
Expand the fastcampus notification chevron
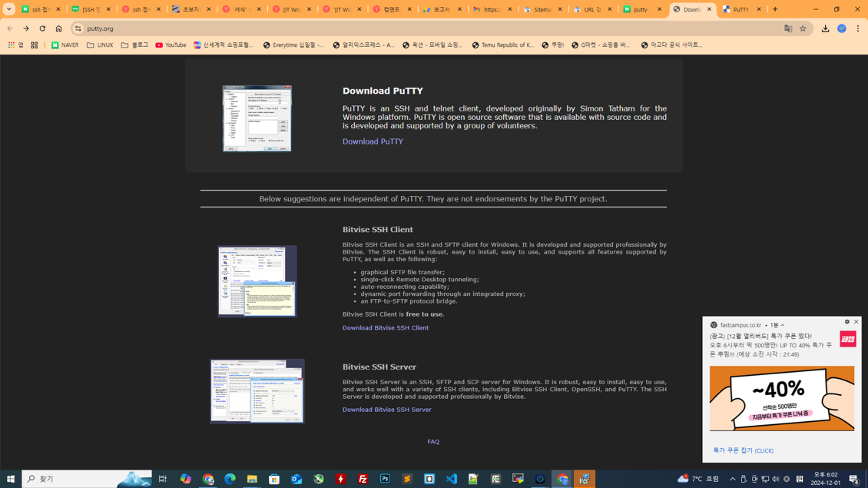(x=783, y=325)
